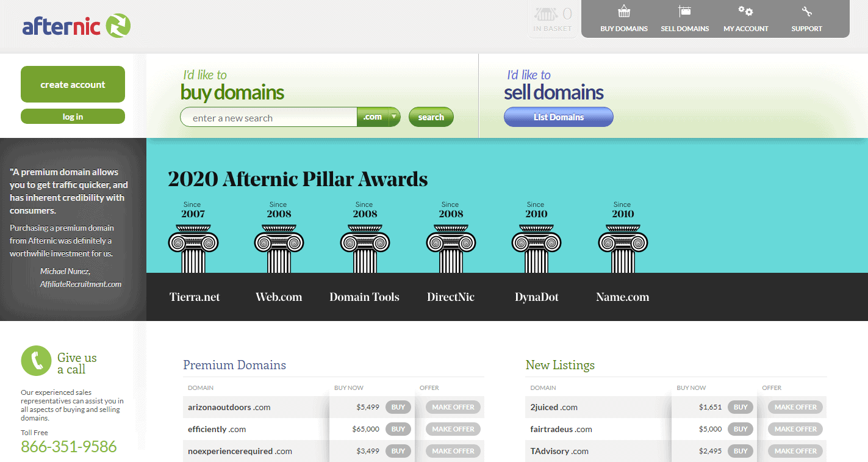The height and width of the screenshot is (462, 868).
Task: Click the Support wrench icon
Action: (806, 11)
